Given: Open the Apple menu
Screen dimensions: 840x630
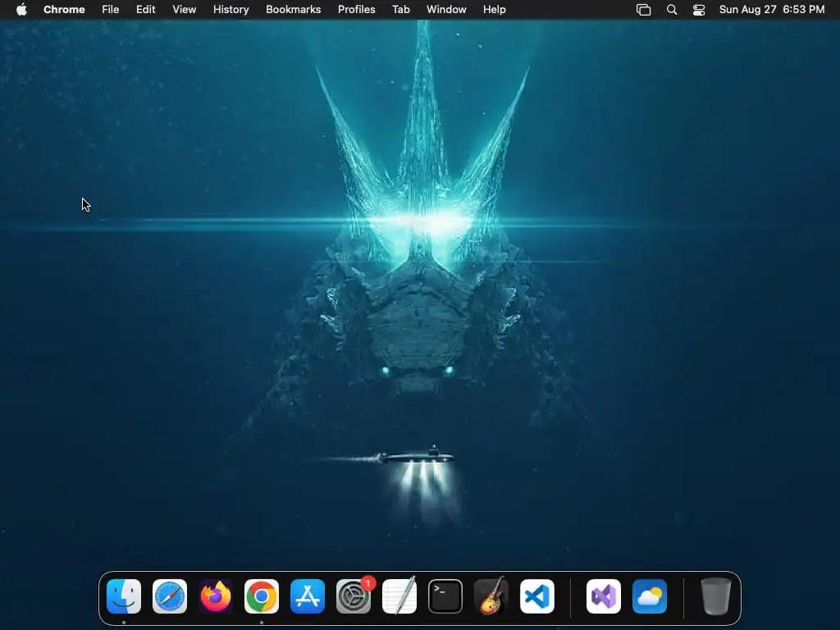Looking at the screenshot, I should tap(21, 9).
